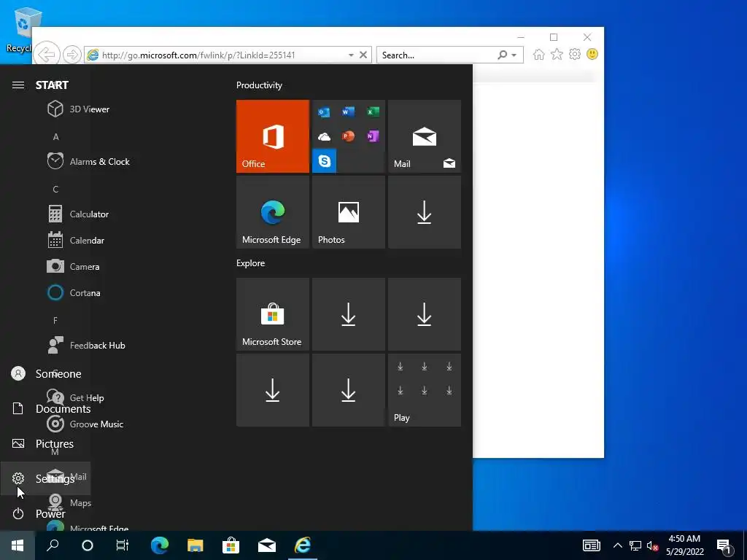747x560 pixels.
Task: Click the IE search magnifier icon
Action: pos(502,55)
